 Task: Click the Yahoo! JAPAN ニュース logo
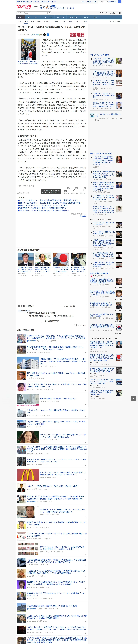[x=27, y=7]
